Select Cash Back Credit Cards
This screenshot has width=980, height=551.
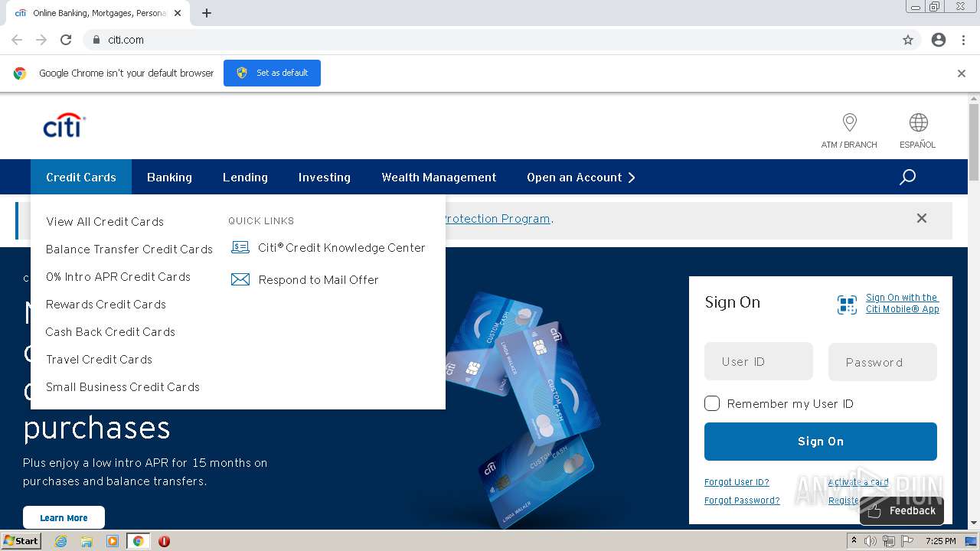pyautogui.click(x=110, y=331)
